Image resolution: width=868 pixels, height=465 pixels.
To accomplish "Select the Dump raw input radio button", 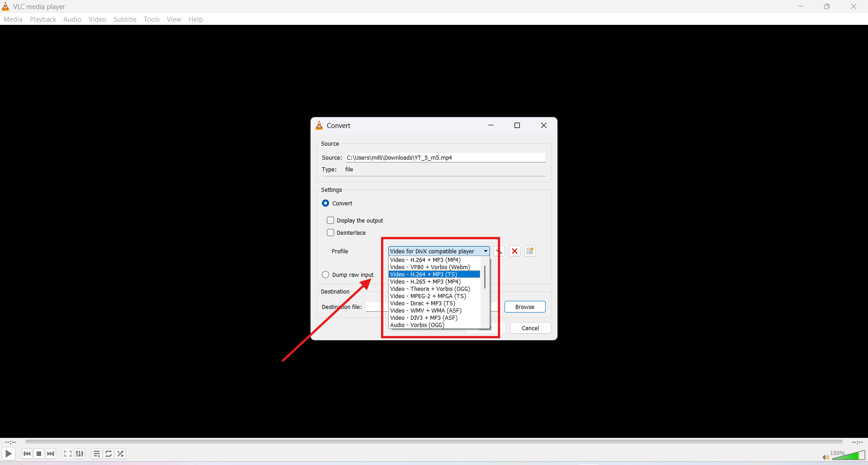I will click(x=326, y=275).
